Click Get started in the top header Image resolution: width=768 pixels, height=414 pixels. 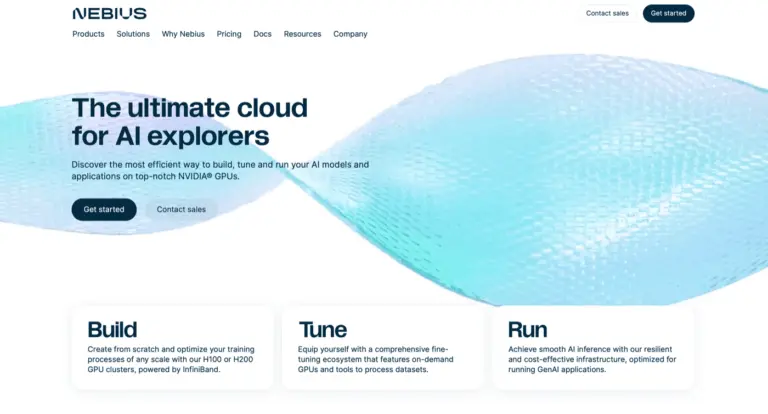click(x=668, y=13)
